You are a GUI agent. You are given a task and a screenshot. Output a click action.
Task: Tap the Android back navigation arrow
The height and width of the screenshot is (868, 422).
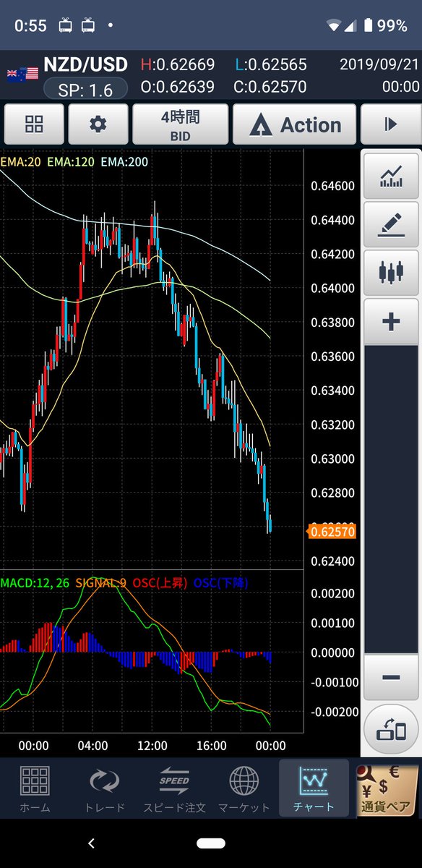click(91, 843)
